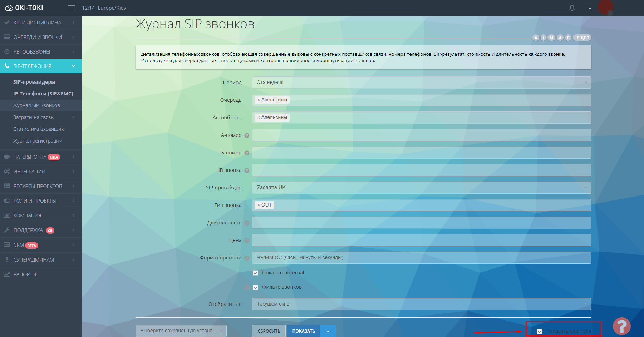644x337 pixels.
Task: Open the Формат времени help icon
Action: pos(247,258)
